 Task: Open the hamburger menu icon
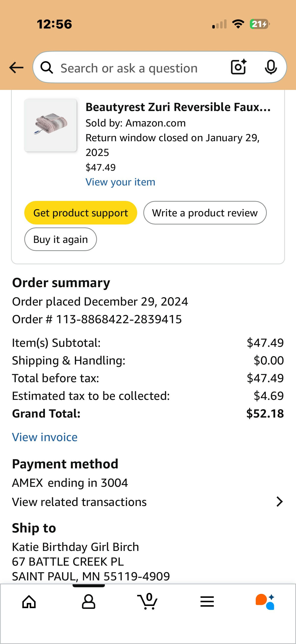[207, 602]
